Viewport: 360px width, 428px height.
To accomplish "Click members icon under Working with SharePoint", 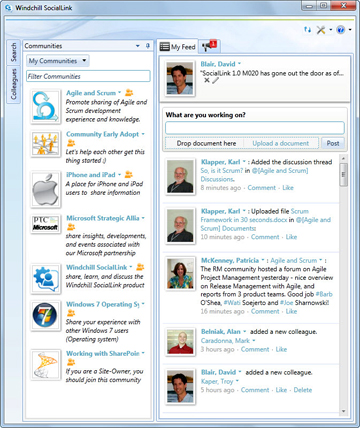I will click(71, 362).
